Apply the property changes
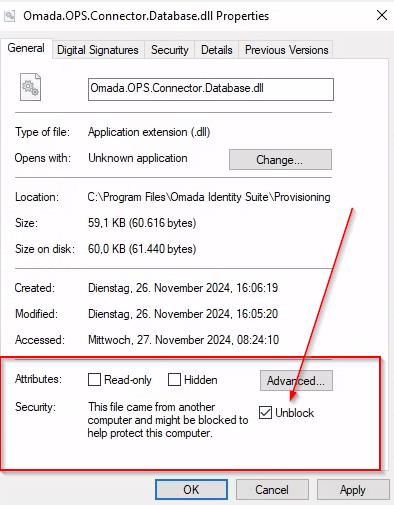The width and height of the screenshot is (394, 505). pyautogui.click(x=353, y=490)
